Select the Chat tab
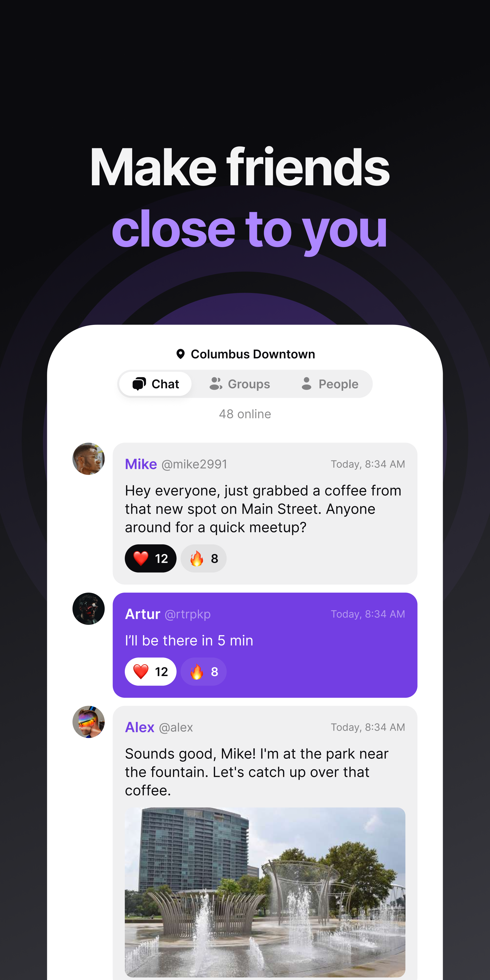This screenshot has width=490, height=980. pyautogui.click(x=154, y=384)
